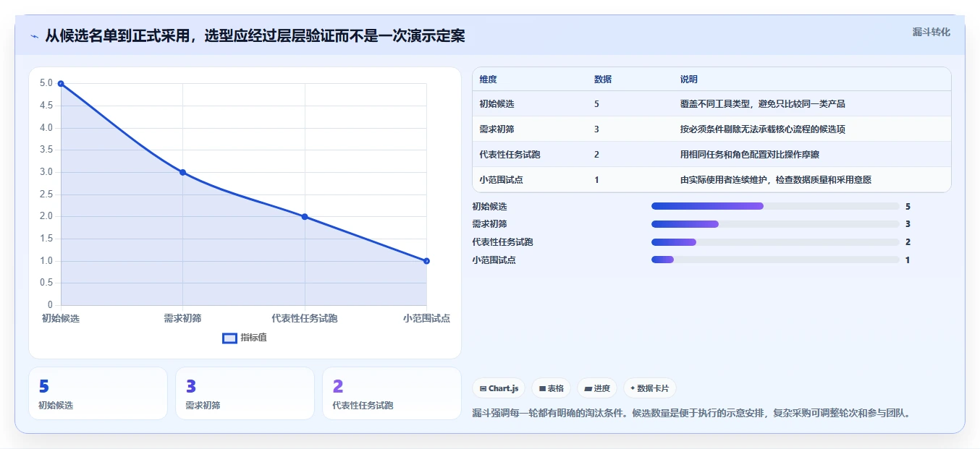Viewport: 980px width, 449px height.
Task: Click the footer note starting 漏斗强调每一轮
Action: pyautogui.click(x=690, y=414)
